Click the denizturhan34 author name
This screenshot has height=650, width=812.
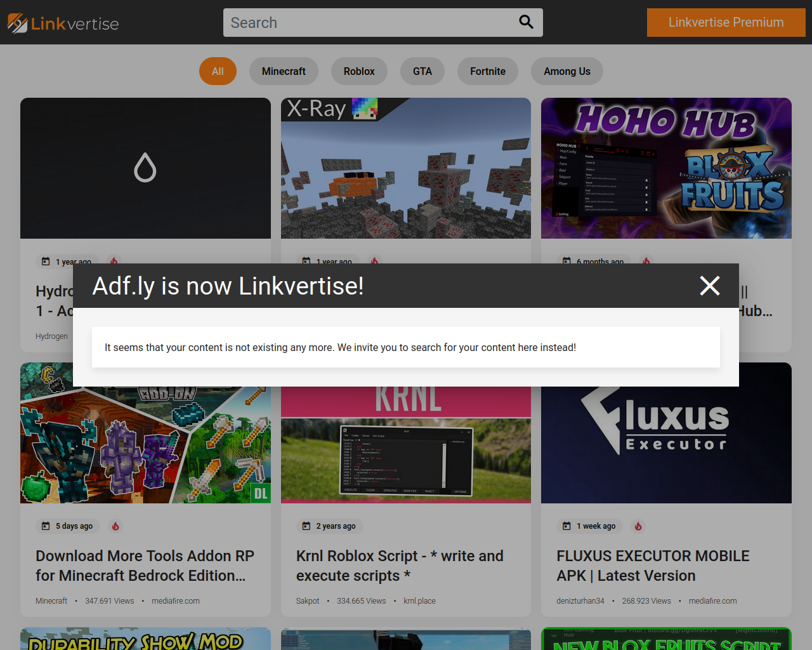pyautogui.click(x=580, y=601)
